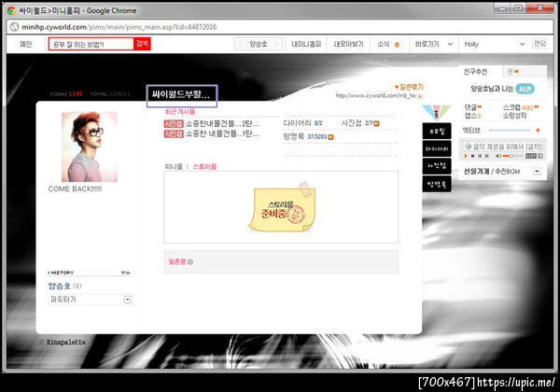Click the icon beside 일촌평

point(190,261)
